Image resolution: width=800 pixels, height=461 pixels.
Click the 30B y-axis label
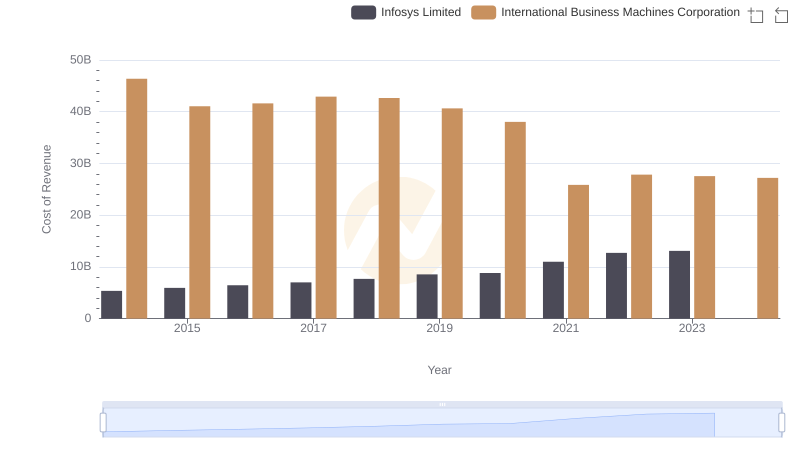[81, 163]
